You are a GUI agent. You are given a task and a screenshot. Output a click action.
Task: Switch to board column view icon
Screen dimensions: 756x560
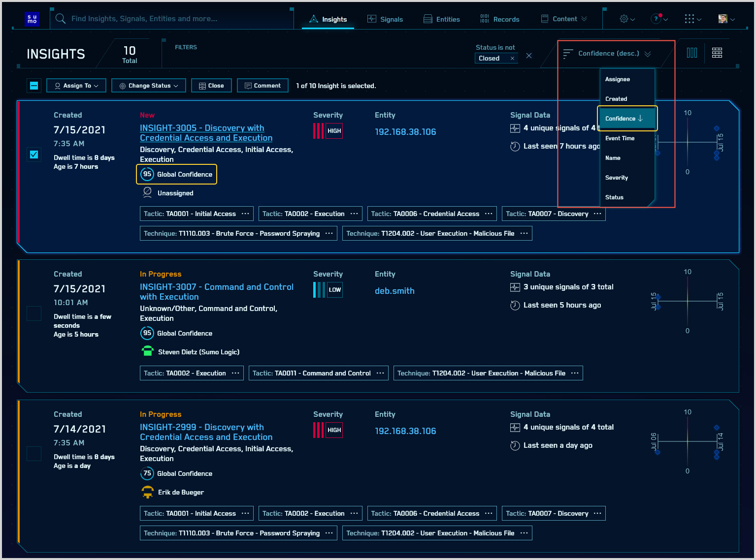tap(692, 53)
